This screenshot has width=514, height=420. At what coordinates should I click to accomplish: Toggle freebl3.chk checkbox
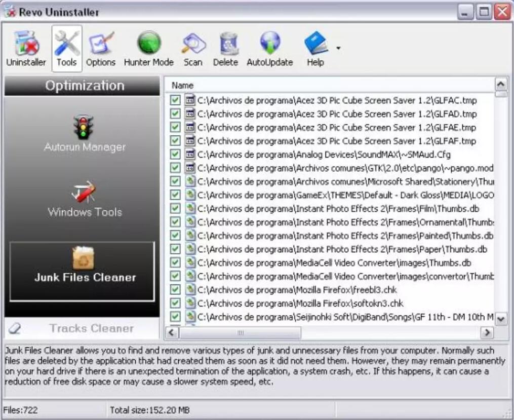(175, 289)
